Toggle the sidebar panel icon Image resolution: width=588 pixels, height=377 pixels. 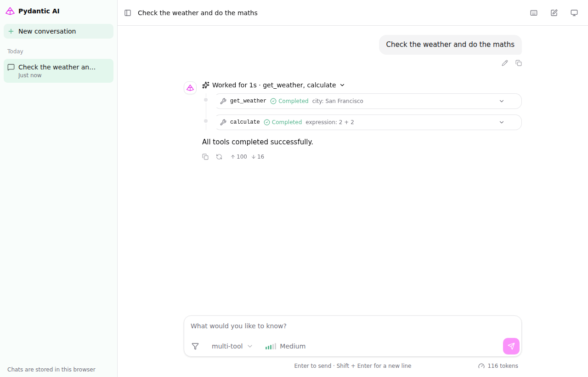128,13
